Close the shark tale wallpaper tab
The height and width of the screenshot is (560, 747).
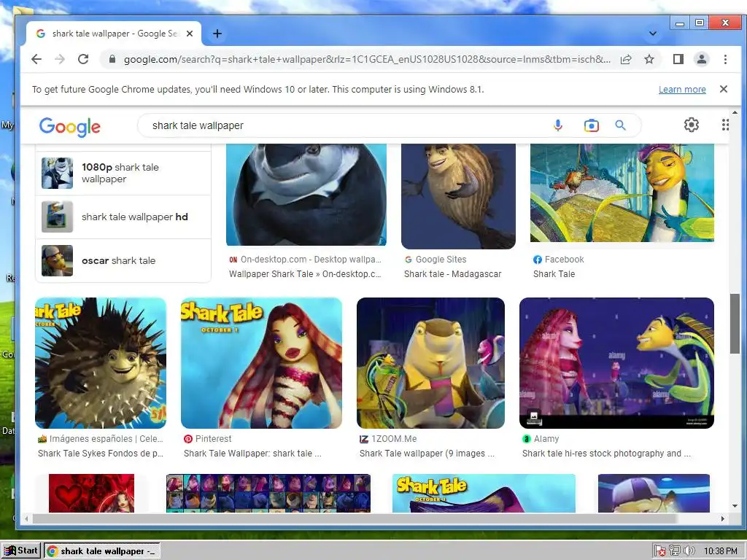[x=190, y=34]
